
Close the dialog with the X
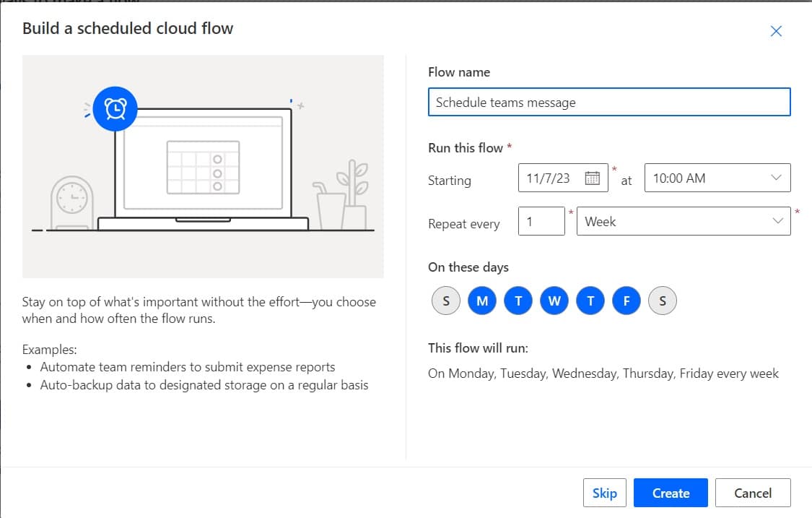[x=776, y=31]
